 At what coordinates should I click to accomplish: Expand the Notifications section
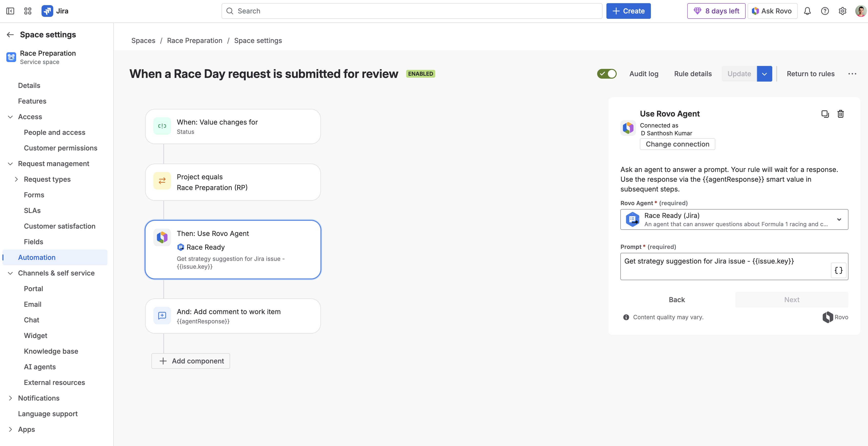point(11,398)
